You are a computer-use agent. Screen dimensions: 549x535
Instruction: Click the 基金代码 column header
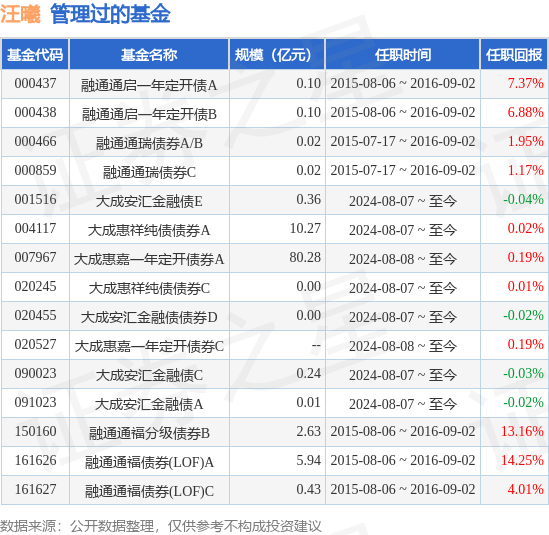point(35,55)
